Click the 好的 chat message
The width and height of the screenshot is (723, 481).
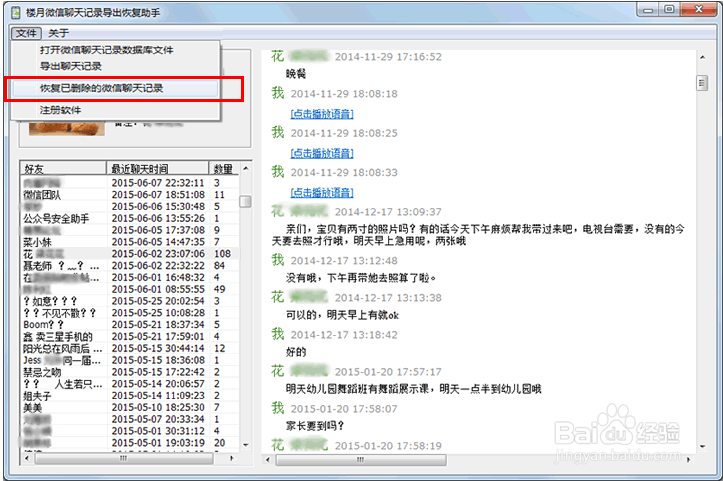click(x=296, y=352)
